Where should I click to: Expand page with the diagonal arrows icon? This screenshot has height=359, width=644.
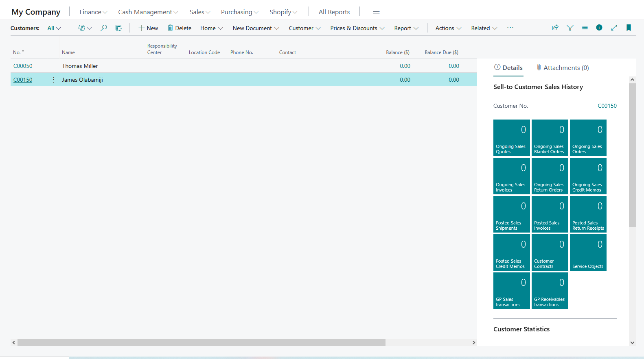pyautogui.click(x=614, y=28)
